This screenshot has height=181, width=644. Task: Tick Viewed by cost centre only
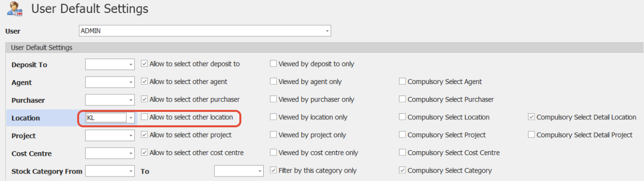tap(273, 153)
